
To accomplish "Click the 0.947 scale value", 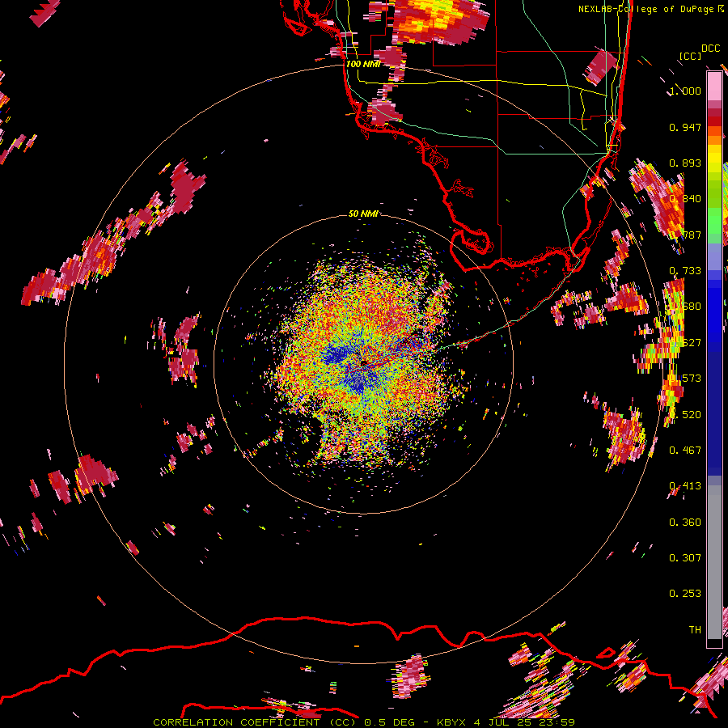I will pos(685,127).
